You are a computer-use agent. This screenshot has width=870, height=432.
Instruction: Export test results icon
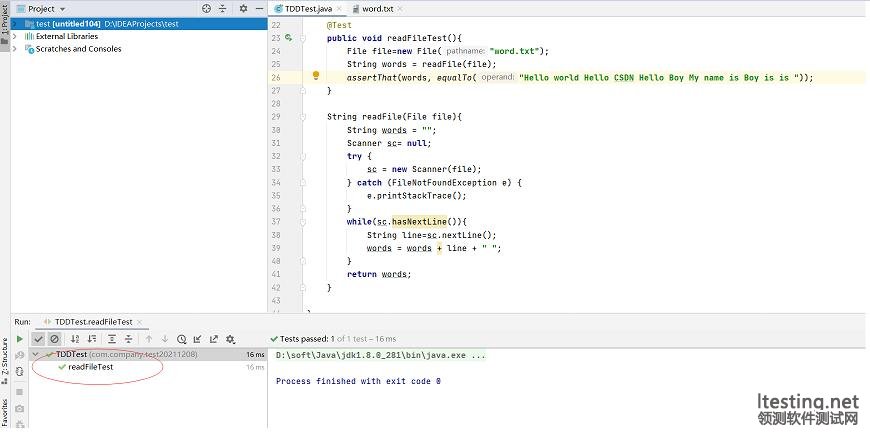pyautogui.click(x=214, y=339)
